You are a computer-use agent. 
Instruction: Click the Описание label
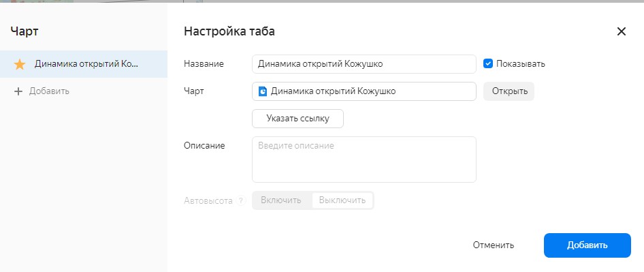coord(204,146)
